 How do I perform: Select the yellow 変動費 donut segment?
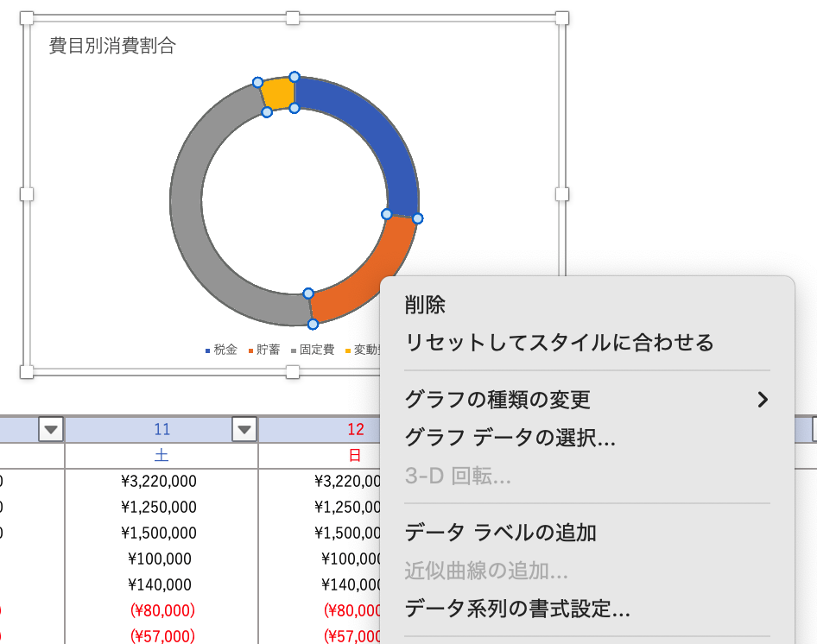tap(278, 92)
